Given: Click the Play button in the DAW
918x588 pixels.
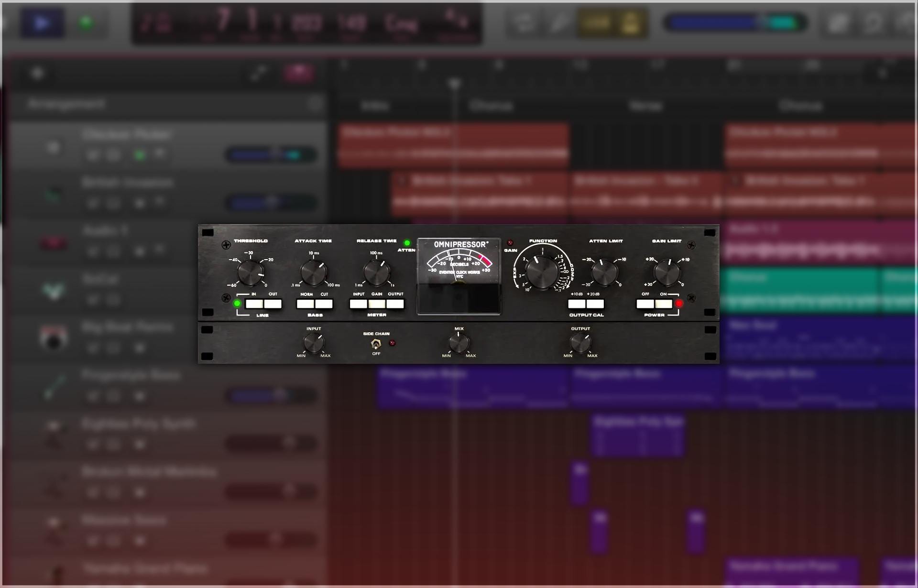Looking at the screenshot, I should click(42, 22).
